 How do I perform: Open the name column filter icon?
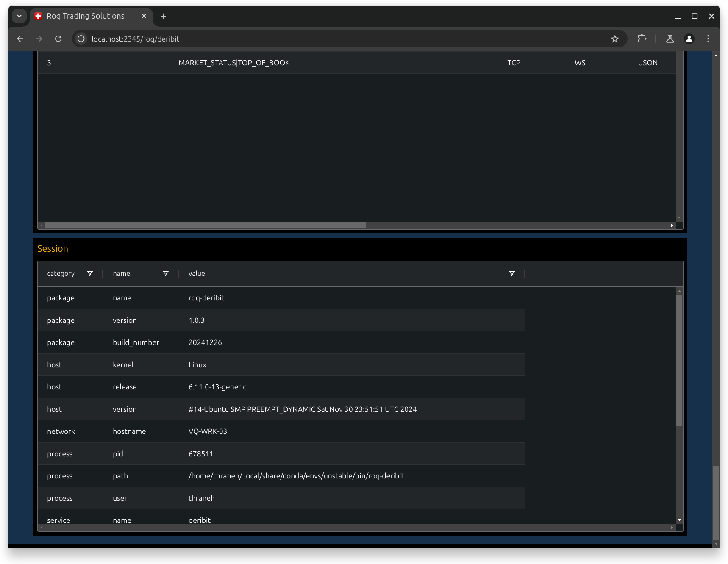coord(166,274)
